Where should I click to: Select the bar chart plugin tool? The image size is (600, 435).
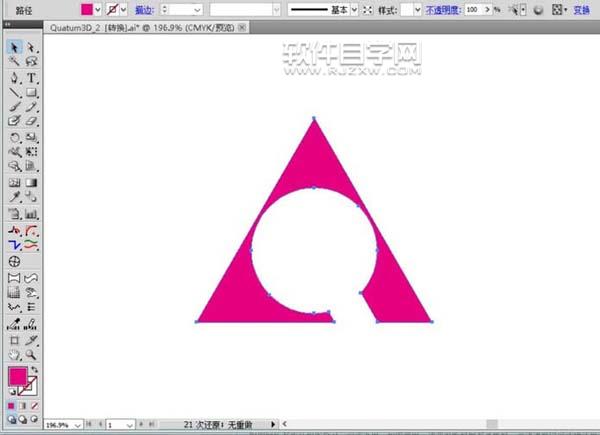click(x=31, y=213)
